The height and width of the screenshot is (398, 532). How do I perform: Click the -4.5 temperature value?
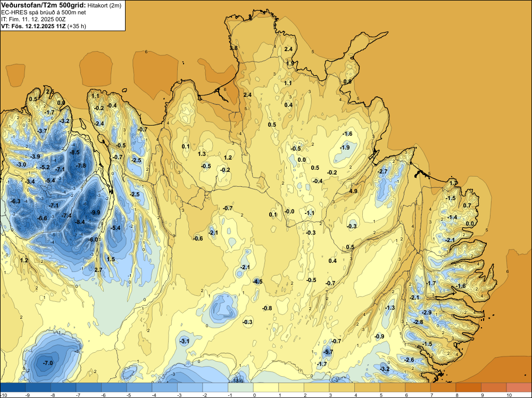257,281
